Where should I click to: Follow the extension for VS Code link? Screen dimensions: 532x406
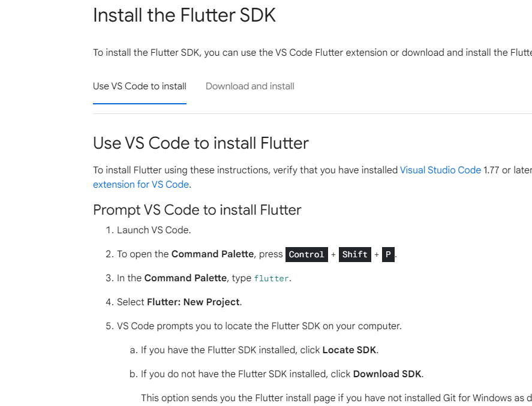coord(141,185)
